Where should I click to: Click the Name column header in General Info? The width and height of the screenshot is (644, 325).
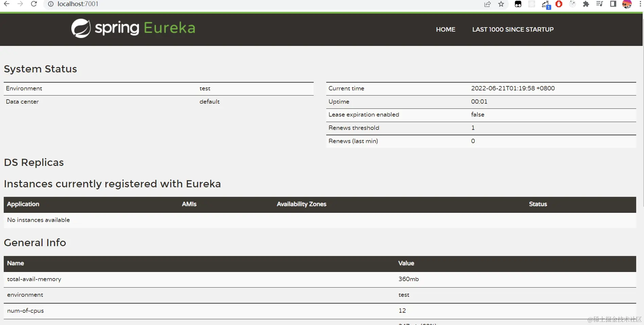click(16, 263)
